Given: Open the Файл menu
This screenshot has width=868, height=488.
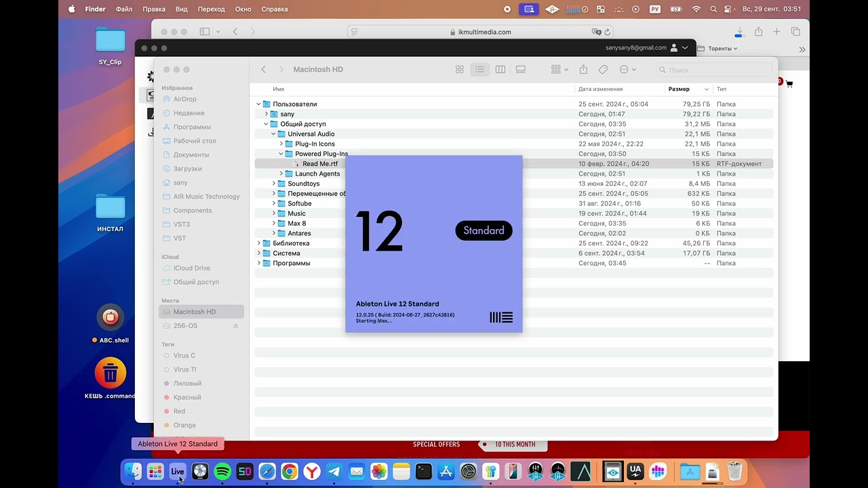Looking at the screenshot, I should coord(124,9).
